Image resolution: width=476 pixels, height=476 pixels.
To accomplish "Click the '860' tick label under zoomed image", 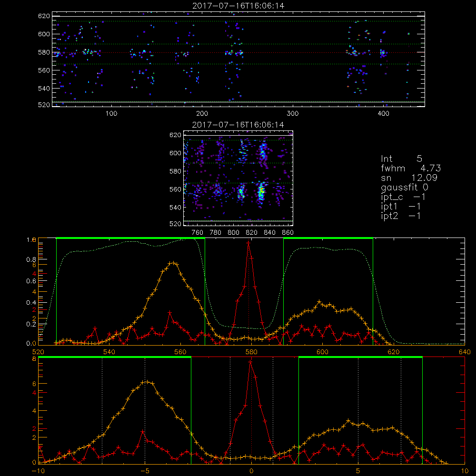I will (288, 233).
